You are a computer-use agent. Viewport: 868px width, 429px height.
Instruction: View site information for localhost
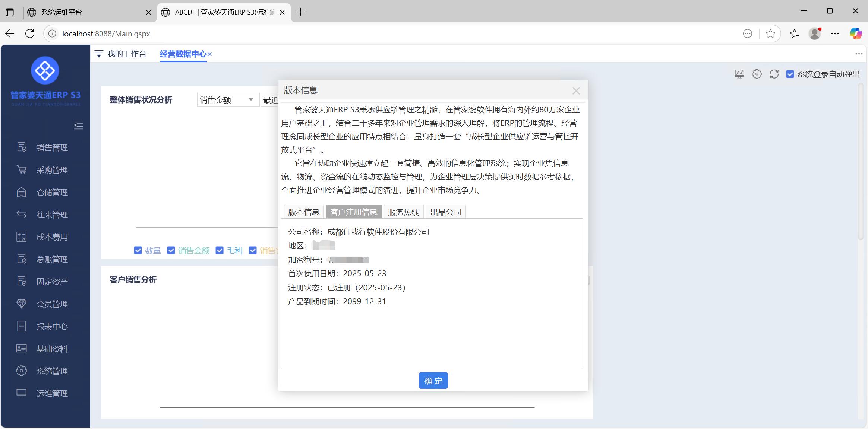click(53, 34)
